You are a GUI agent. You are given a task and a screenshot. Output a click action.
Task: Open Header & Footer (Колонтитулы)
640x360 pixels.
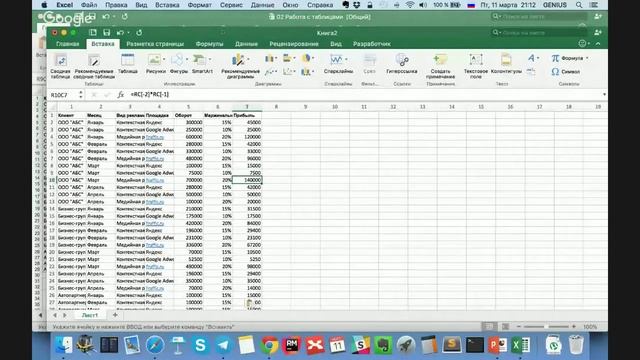(506, 64)
